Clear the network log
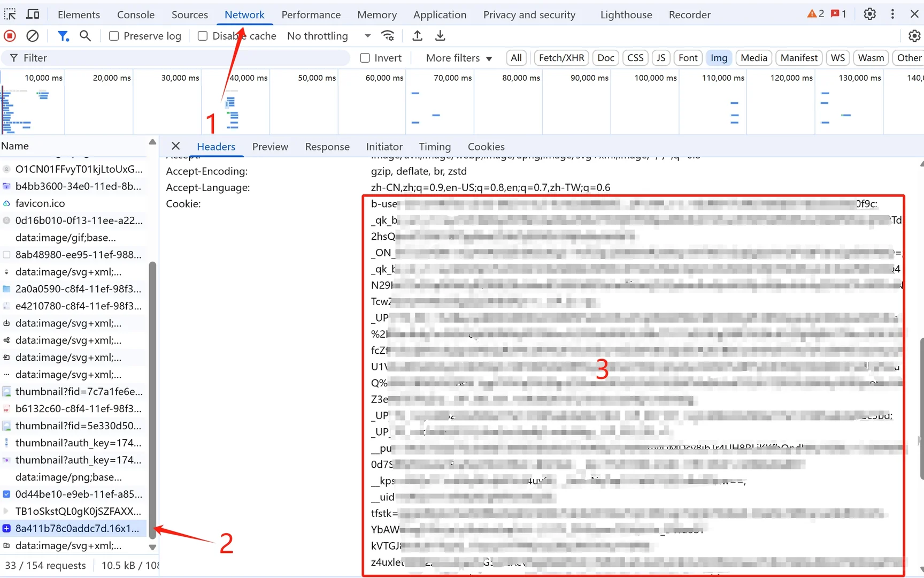The width and height of the screenshot is (924, 578). coord(33,36)
